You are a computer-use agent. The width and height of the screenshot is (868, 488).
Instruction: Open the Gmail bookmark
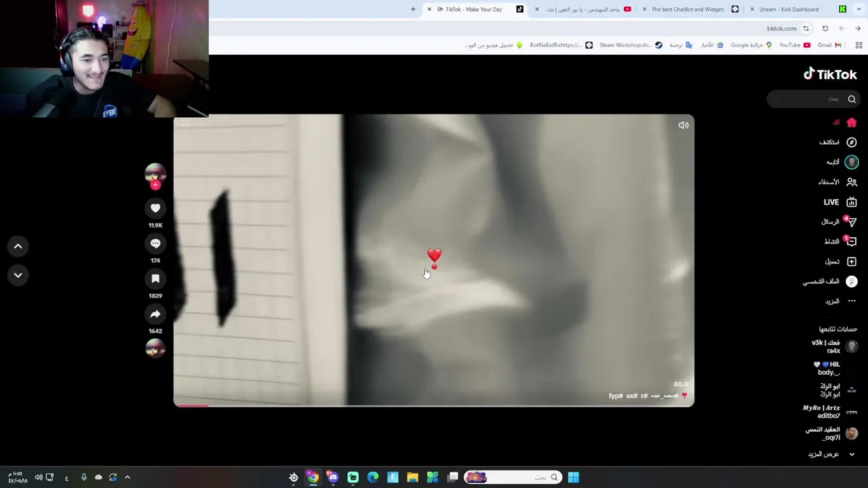[829, 45]
